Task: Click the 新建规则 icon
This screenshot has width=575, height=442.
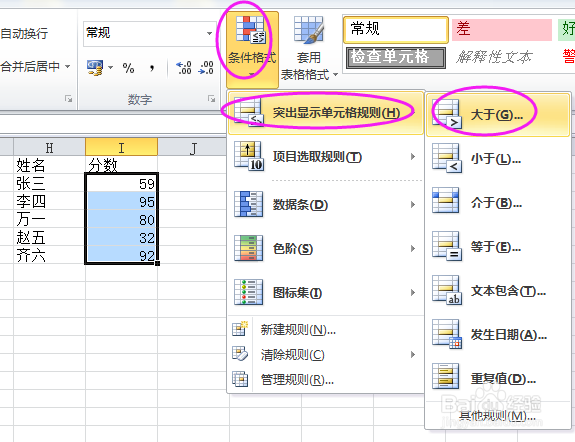Action: point(240,329)
